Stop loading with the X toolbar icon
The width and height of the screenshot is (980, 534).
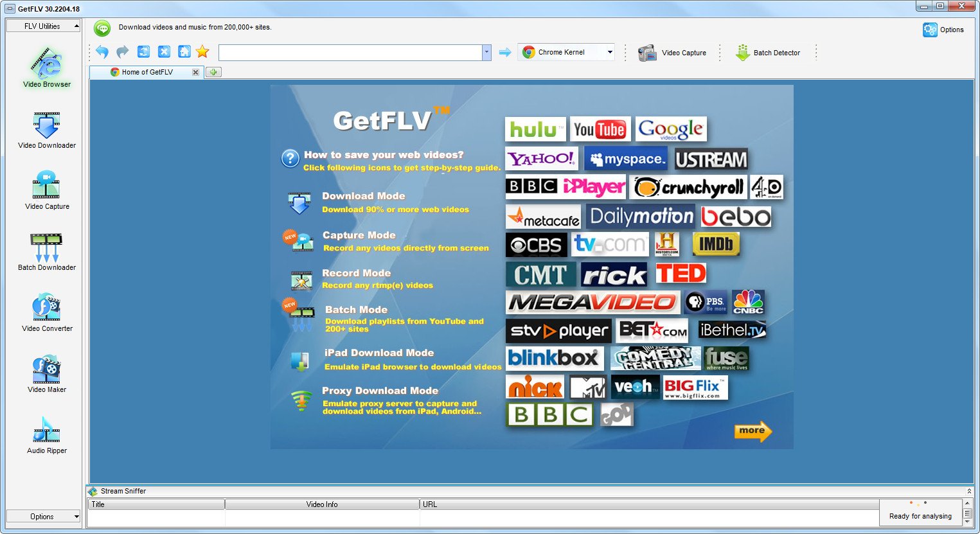click(x=164, y=52)
